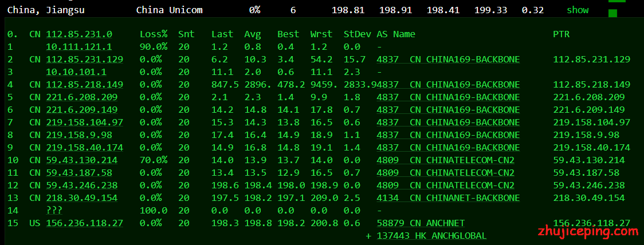Open CHINATELECOM-CN2 AS link on hop 12 row
This screenshot has width=644, height=245.
[x=446, y=185]
